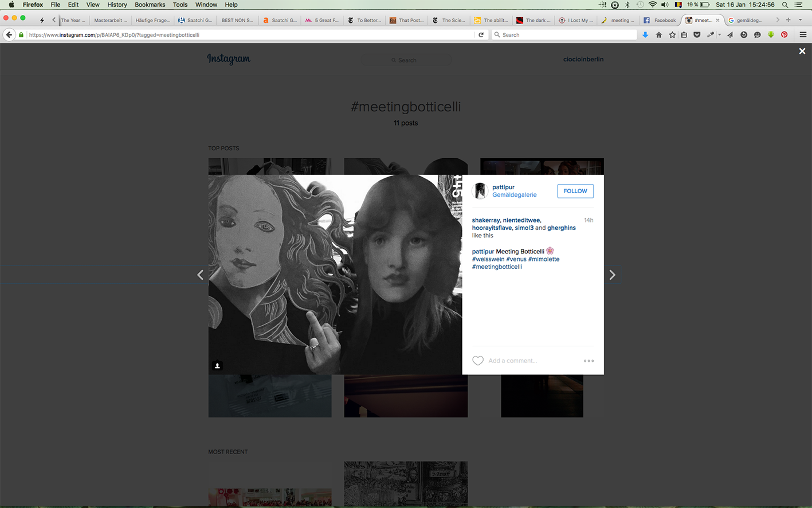The image size is (812, 508).
Task: Open the #meetingbotticelli hashtag in caption
Action: coord(497,267)
